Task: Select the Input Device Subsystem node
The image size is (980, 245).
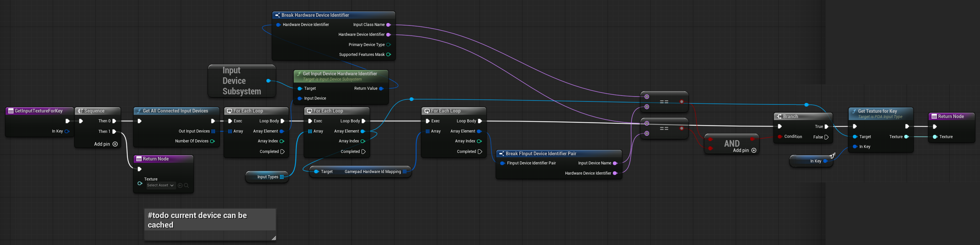Action: pyautogui.click(x=241, y=81)
